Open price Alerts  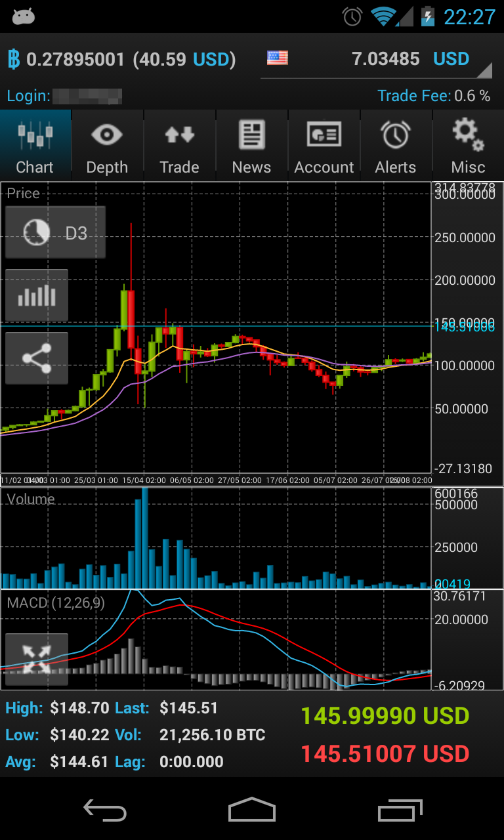pos(396,145)
